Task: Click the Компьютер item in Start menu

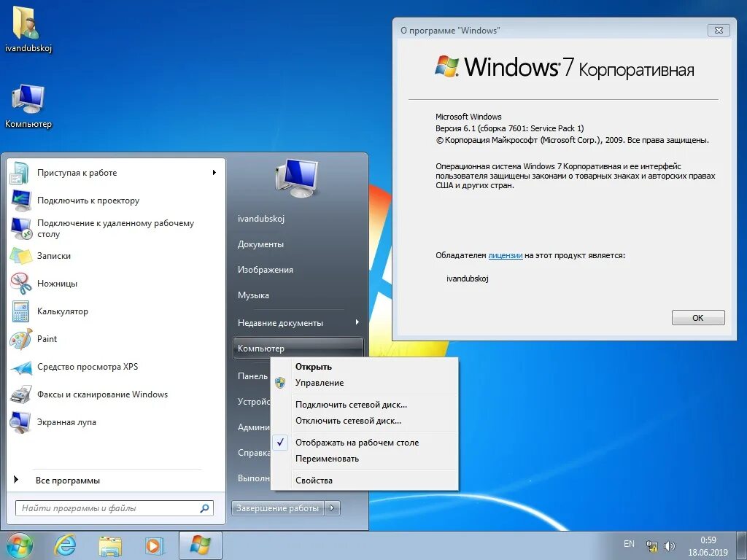Action: click(x=298, y=348)
